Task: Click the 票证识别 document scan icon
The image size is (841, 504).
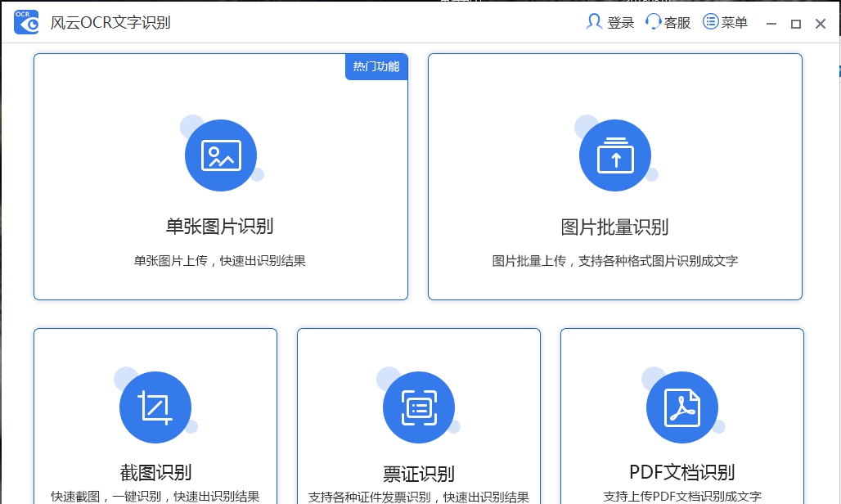Action: coord(419,407)
